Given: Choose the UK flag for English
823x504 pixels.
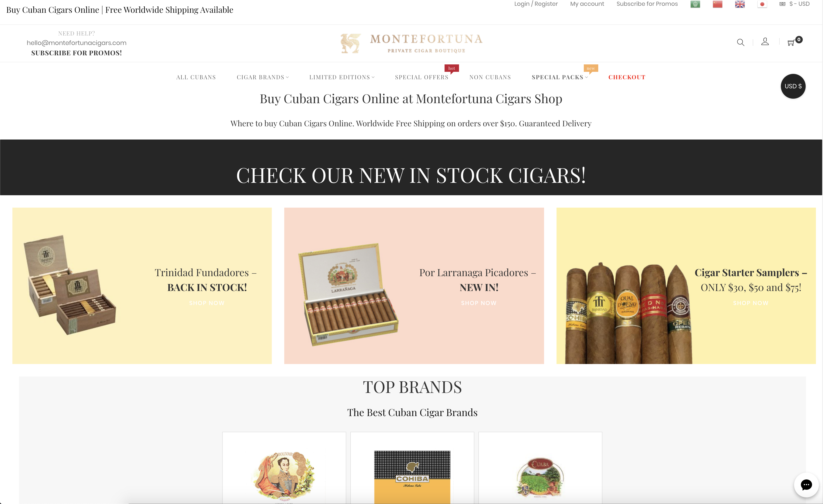Looking at the screenshot, I should click(x=740, y=4).
